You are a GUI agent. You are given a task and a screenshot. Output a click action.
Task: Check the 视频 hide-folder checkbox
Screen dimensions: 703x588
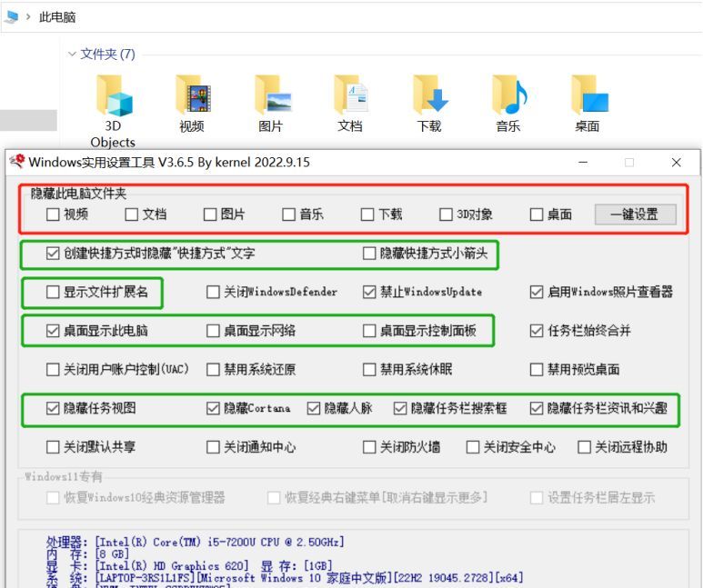53,214
